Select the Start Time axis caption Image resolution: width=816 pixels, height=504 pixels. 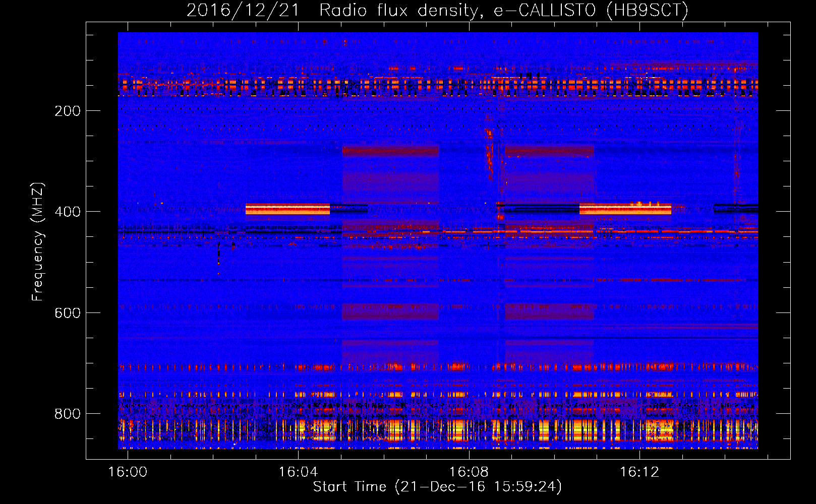pos(438,487)
